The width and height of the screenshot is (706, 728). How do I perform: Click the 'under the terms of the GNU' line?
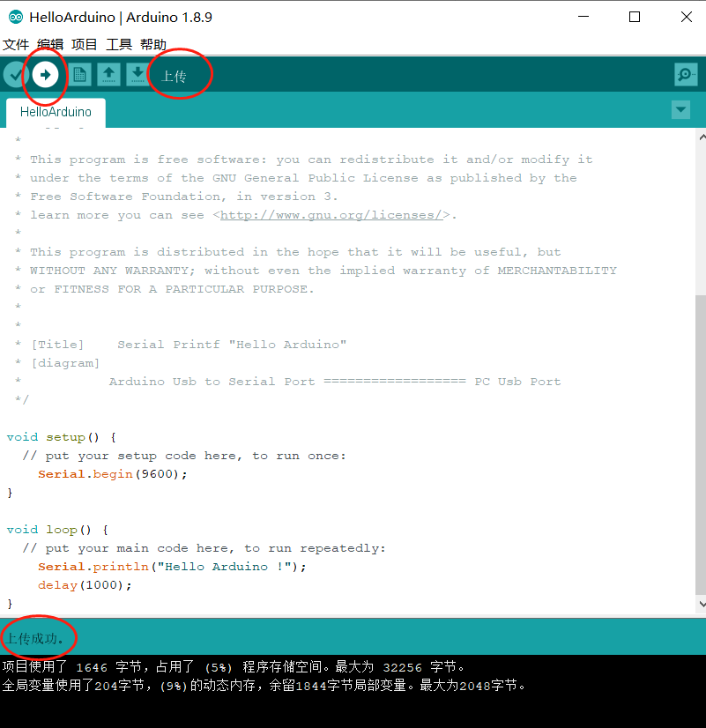tap(296, 178)
